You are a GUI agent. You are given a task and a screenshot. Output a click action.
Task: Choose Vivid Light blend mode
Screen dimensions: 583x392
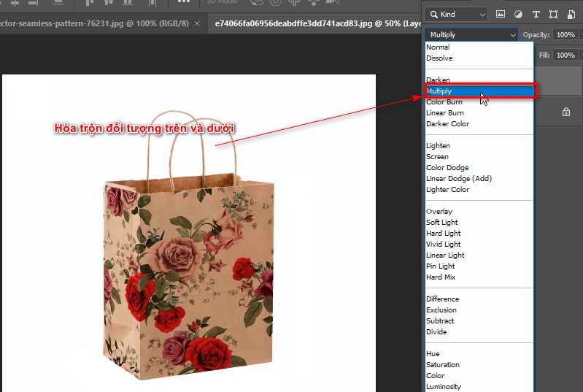click(x=479, y=245)
